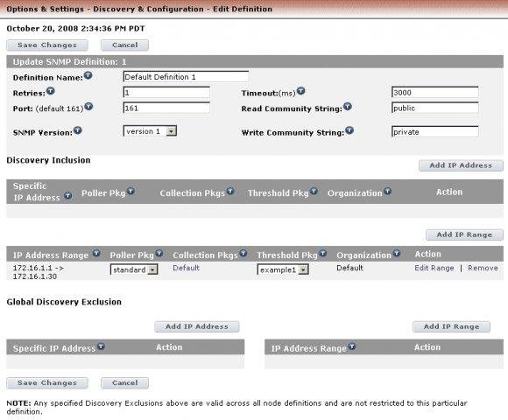Click help icon next to Organization in Specific IP table
The width and height of the screenshot is (508, 420).
387,191
